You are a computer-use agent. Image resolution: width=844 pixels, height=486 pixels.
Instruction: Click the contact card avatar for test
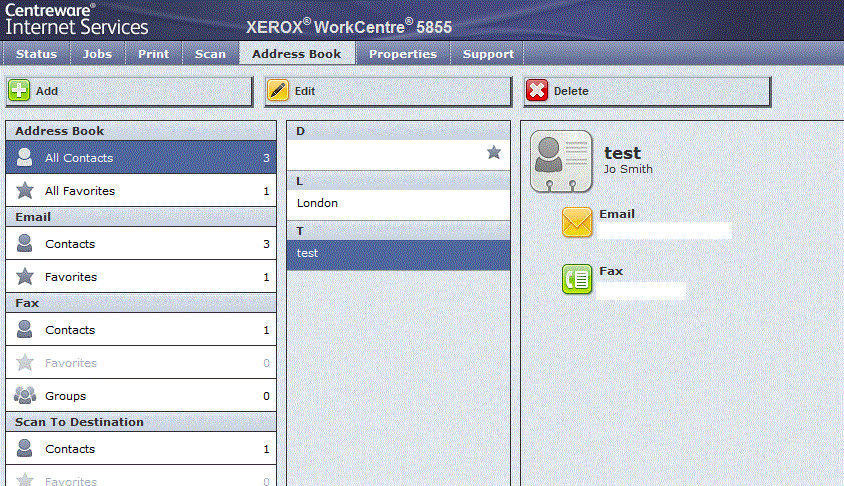560,160
